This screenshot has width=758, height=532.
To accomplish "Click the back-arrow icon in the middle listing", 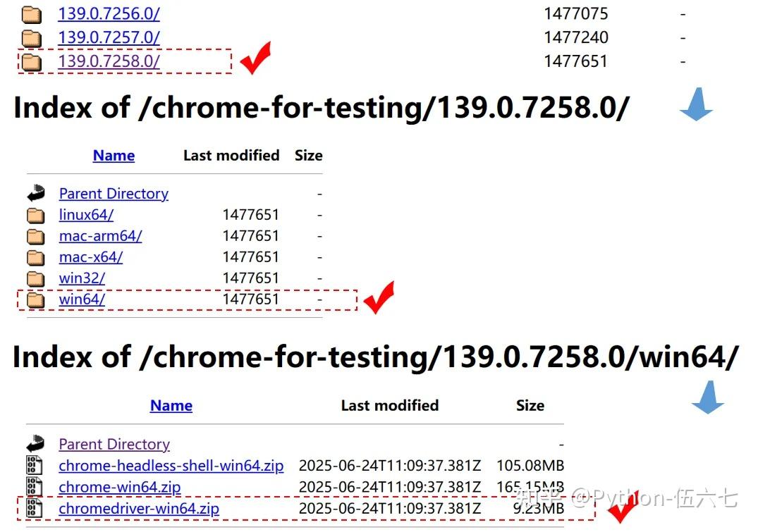I will tap(36, 193).
